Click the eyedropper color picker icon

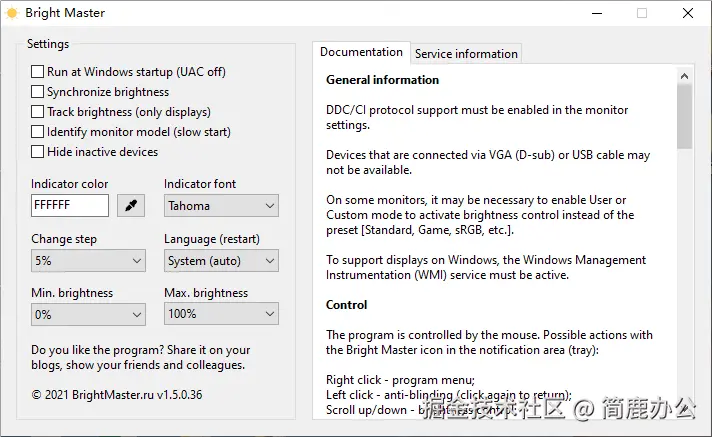(131, 206)
